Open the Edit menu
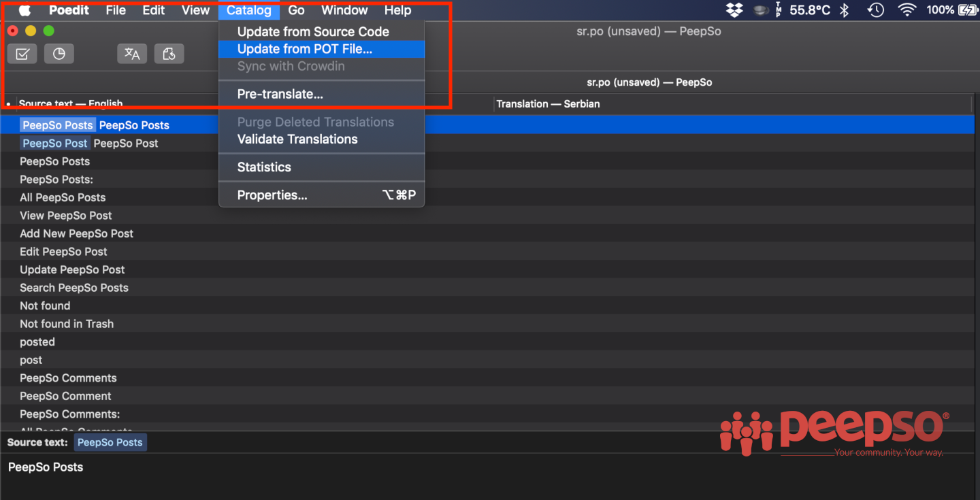The image size is (980, 500). (154, 10)
